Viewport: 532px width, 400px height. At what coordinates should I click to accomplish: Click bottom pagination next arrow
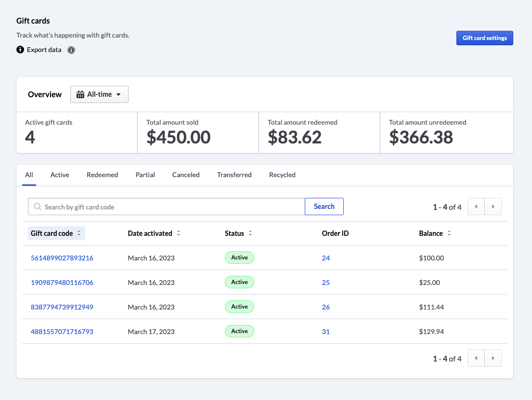(x=493, y=359)
